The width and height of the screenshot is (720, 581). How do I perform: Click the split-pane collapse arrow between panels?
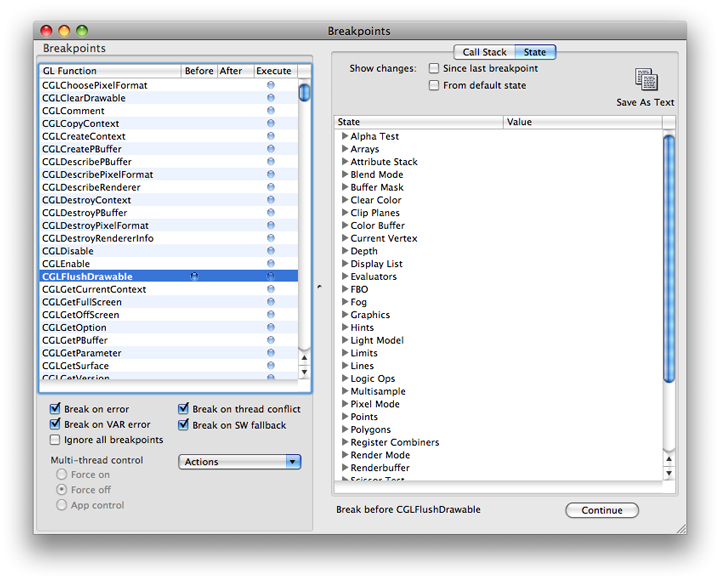point(319,287)
